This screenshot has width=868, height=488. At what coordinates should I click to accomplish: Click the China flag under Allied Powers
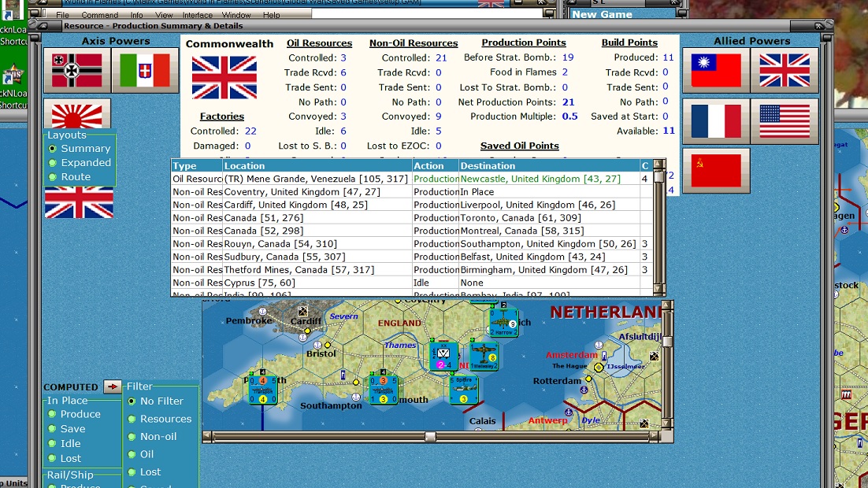point(715,71)
